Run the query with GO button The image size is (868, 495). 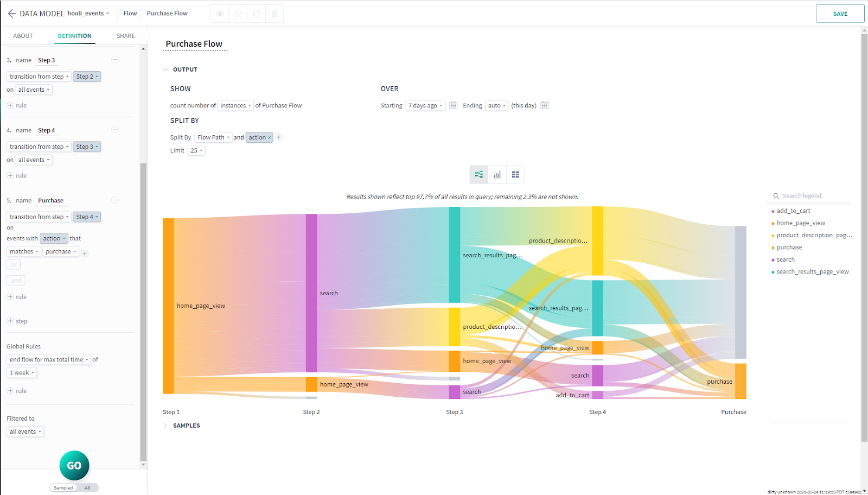[x=74, y=465]
